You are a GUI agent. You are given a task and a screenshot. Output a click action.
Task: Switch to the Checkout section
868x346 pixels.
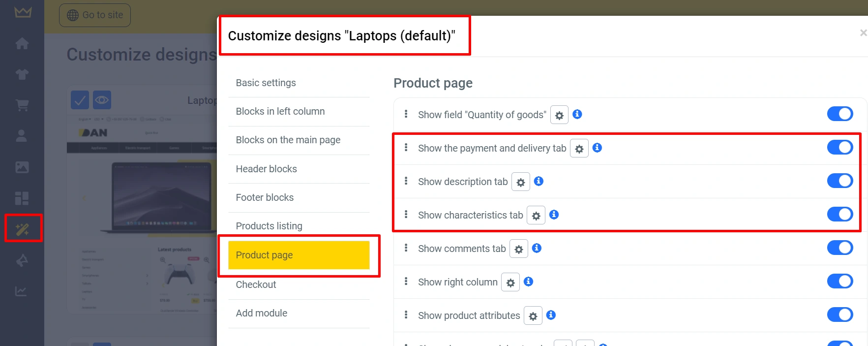pos(256,284)
